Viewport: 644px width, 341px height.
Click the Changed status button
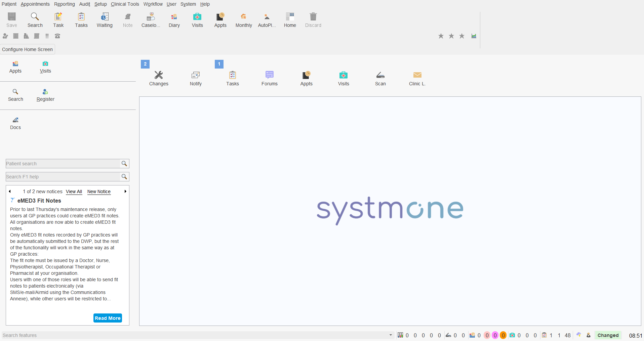coord(608,335)
